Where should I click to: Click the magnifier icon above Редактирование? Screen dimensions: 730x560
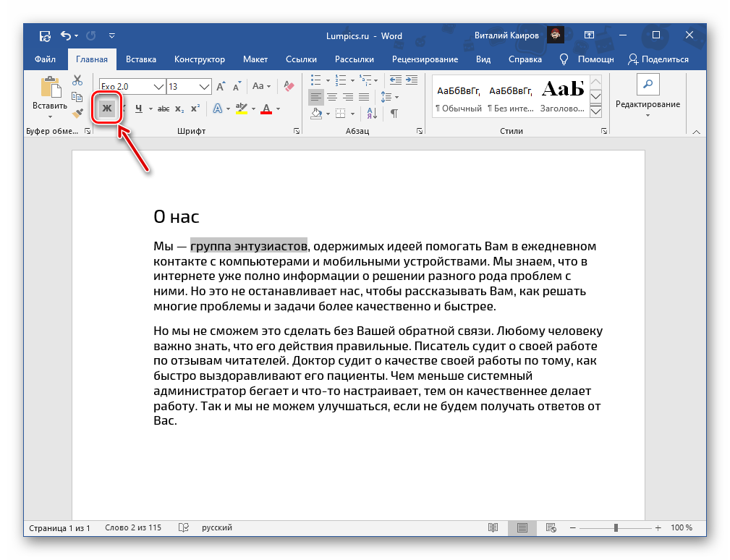[x=648, y=84]
